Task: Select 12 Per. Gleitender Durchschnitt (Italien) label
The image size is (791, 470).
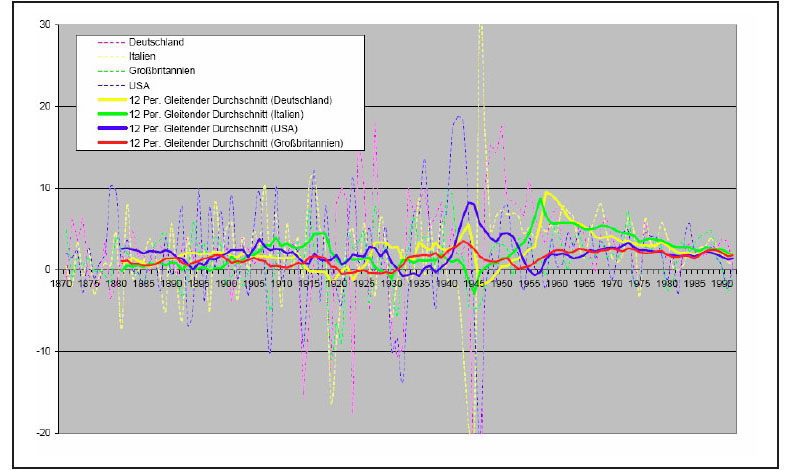Action: click(216, 114)
